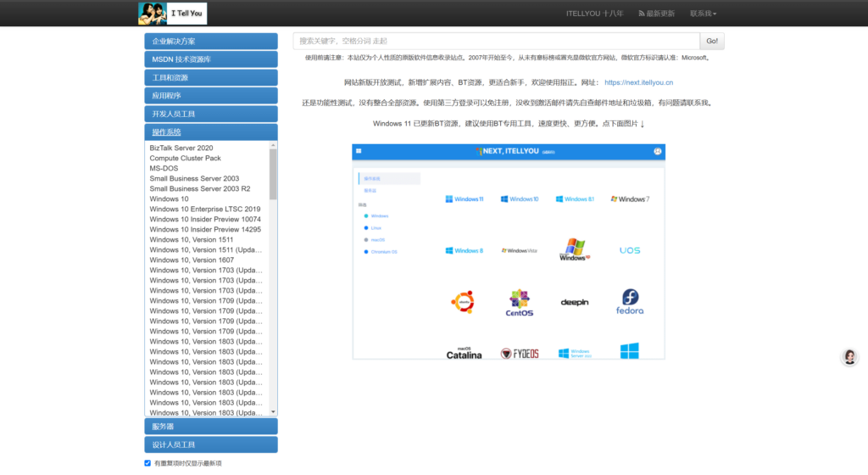
Task: Select Small Business Server 2003 R2 entry
Action: tap(200, 189)
